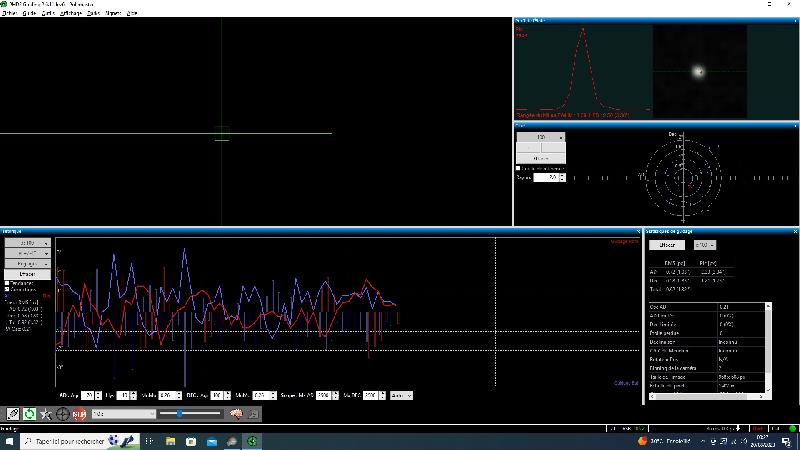The image size is (800, 450).
Task: Open the Aide menu
Action: 132,13
